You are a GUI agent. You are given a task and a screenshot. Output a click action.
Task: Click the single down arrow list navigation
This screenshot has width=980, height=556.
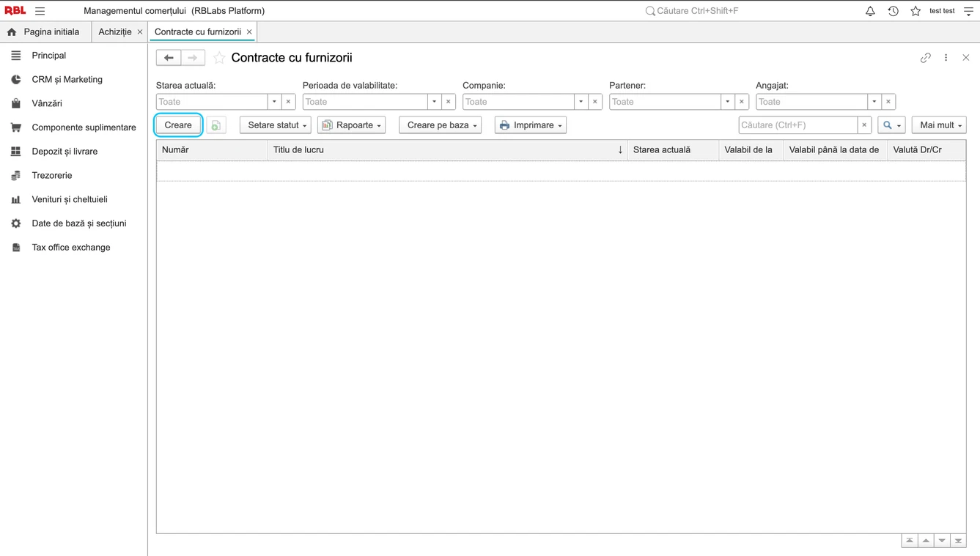(942, 541)
